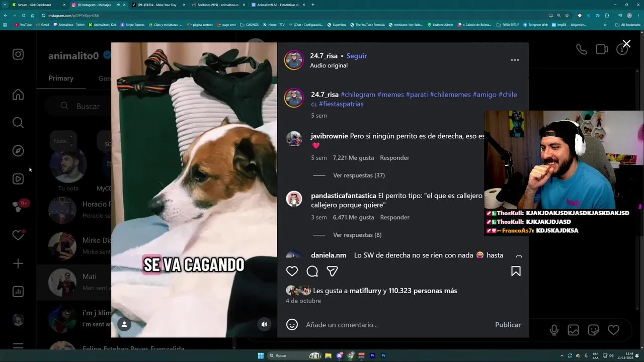Open CASINOS bookmark folder
This screenshot has width=644, height=362.
pos(250,25)
